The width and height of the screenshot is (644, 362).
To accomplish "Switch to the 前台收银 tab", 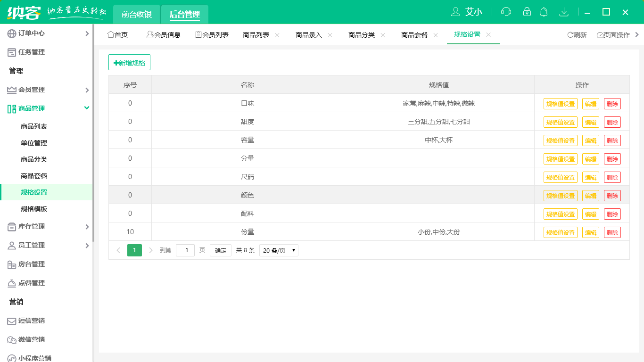I will [137, 14].
